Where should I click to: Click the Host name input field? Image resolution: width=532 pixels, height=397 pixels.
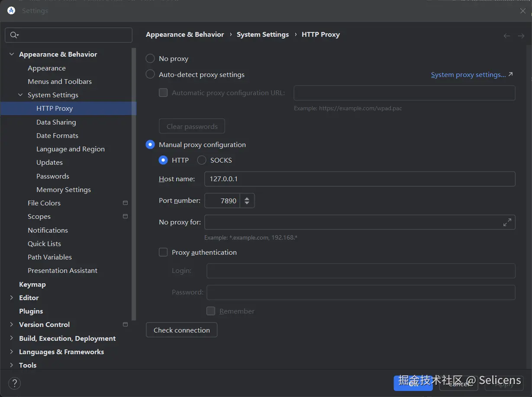[360, 179]
